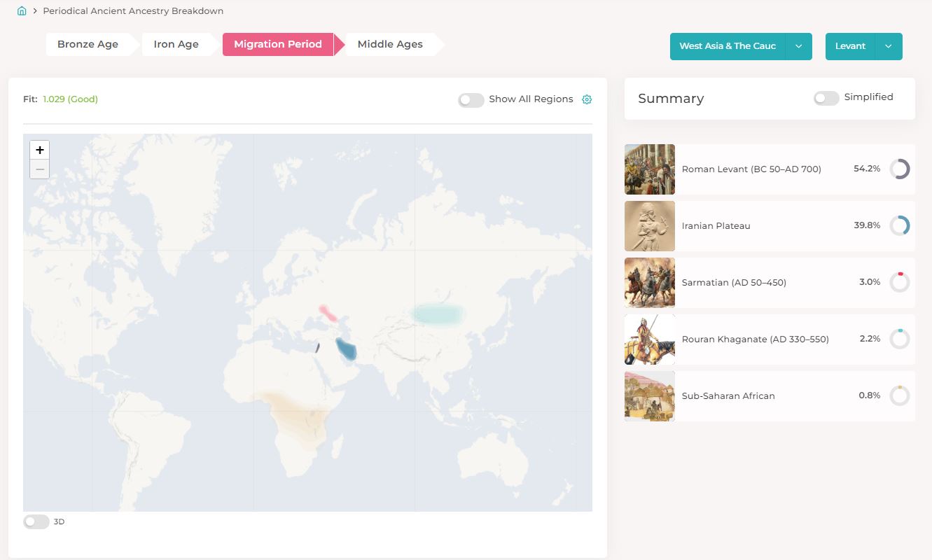This screenshot has height=560, width=932.
Task: Turn on Simplified summary view
Action: pyautogui.click(x=826, y=98)
